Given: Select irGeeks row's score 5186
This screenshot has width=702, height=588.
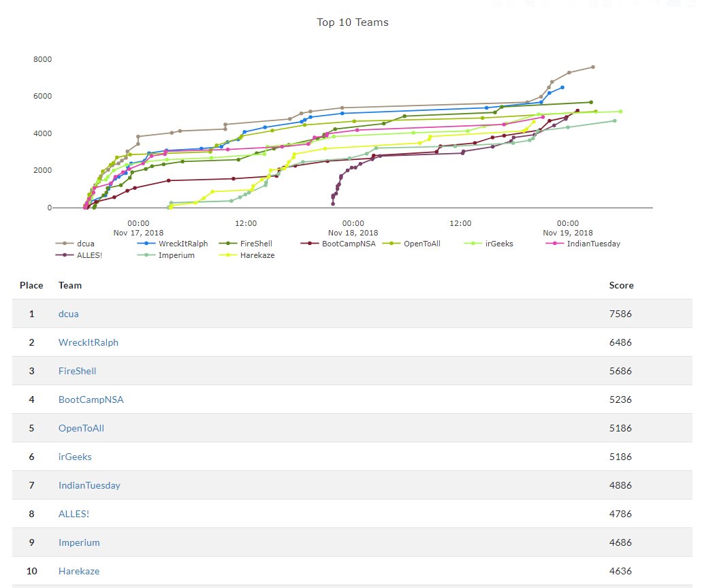Looking at the screenshot, I should point(620,457).
